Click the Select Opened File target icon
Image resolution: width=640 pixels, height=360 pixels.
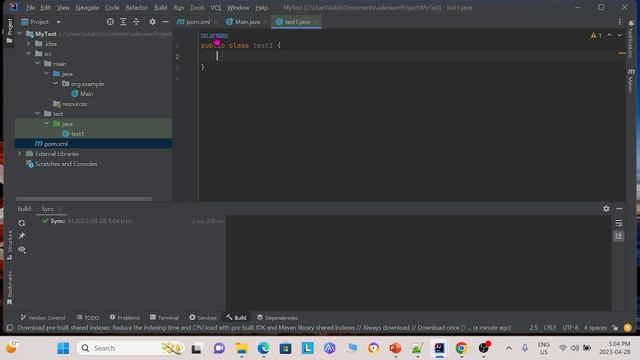[110, 22]
